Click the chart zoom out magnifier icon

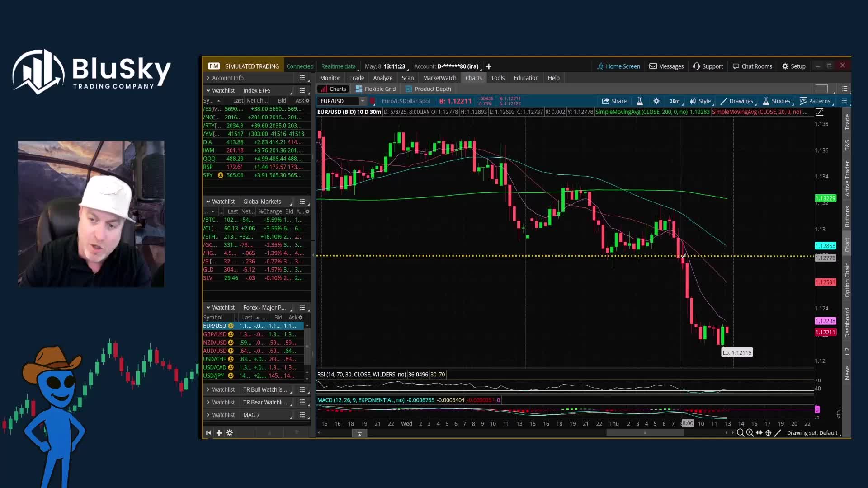tap(741, 433)
